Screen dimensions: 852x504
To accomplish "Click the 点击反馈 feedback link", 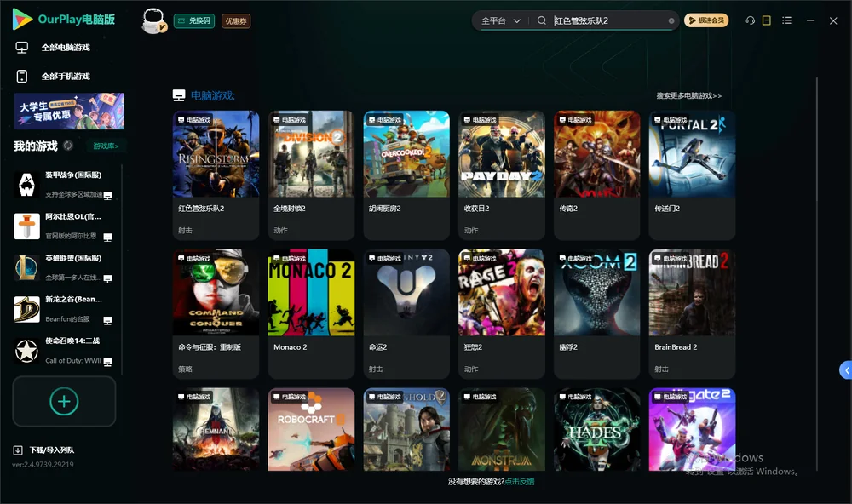I will [520, 482].
